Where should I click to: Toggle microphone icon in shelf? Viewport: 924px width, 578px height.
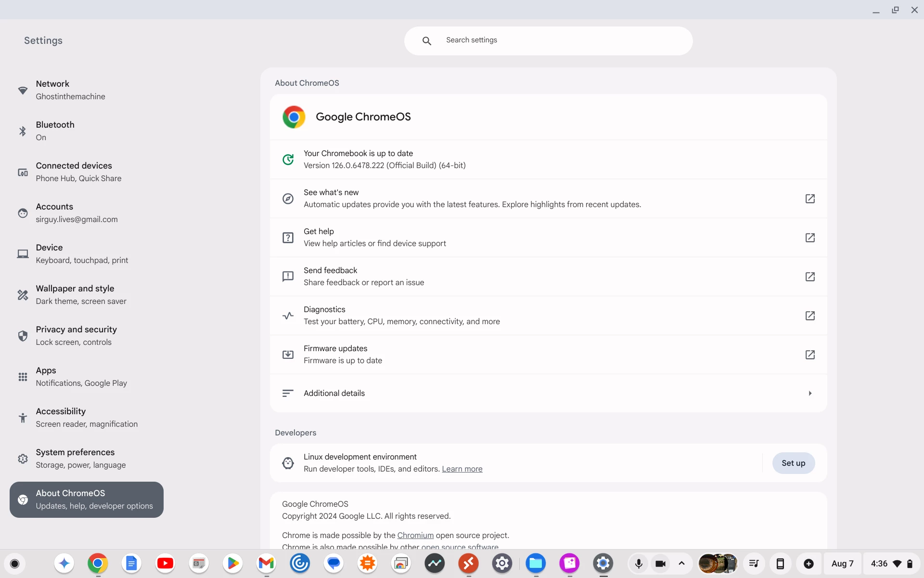(x=639, y=564)
